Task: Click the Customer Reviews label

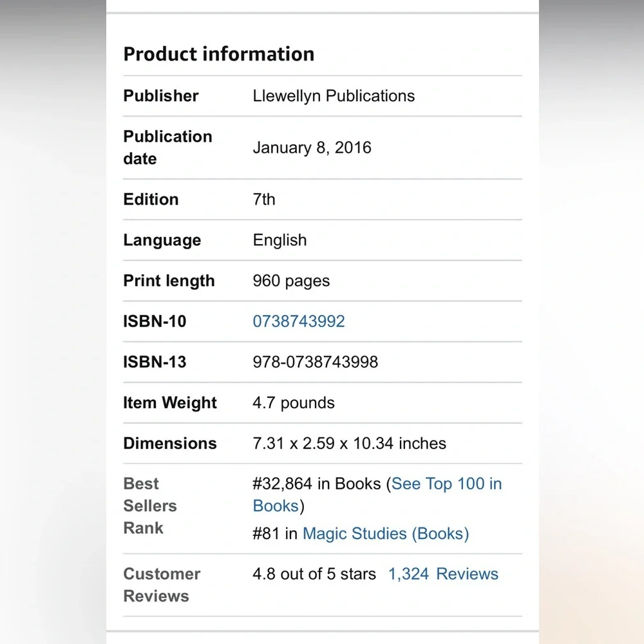Action: pyautogui.click(x=162, y=585)
